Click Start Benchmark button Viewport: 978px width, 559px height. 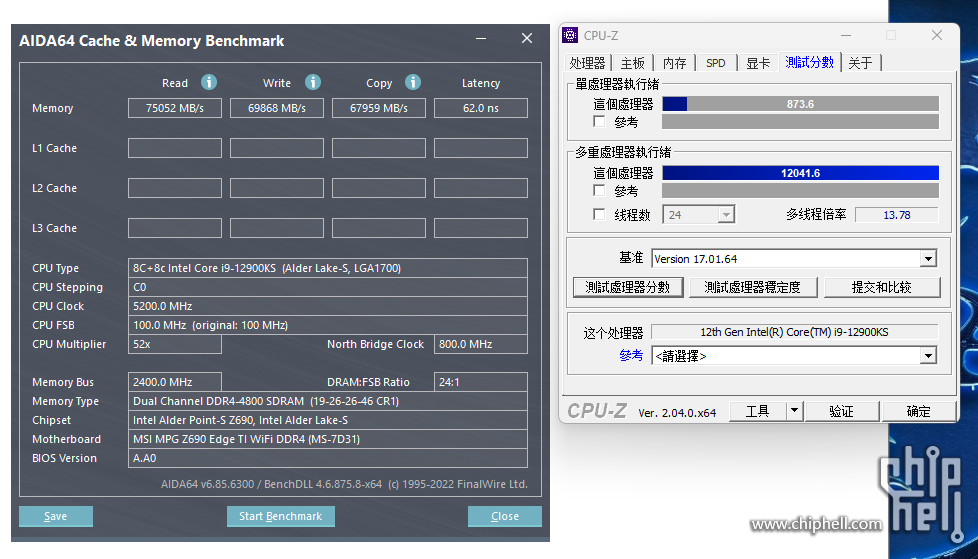(281, 516)
